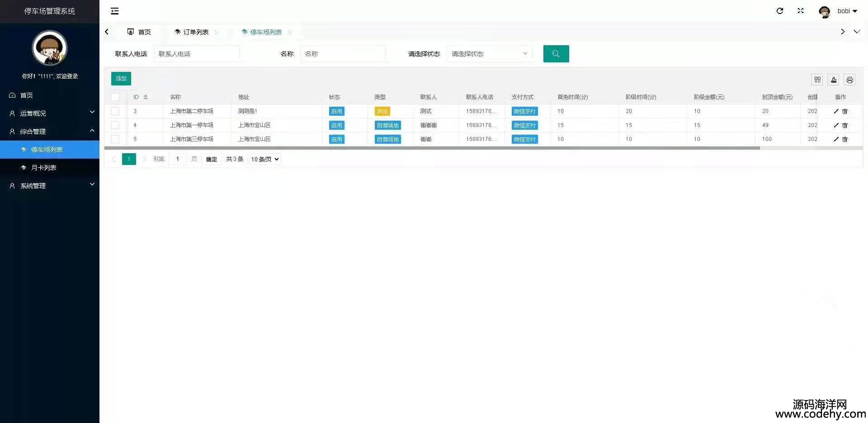Viewport: 868px width, 423px height.
Task: Click the previous page arrow
Action: (x=113, y=159)
